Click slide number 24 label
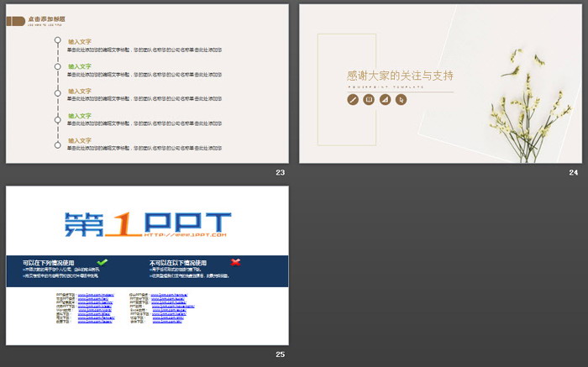This screenshot has height=367, width=588. tap(574, 172)
